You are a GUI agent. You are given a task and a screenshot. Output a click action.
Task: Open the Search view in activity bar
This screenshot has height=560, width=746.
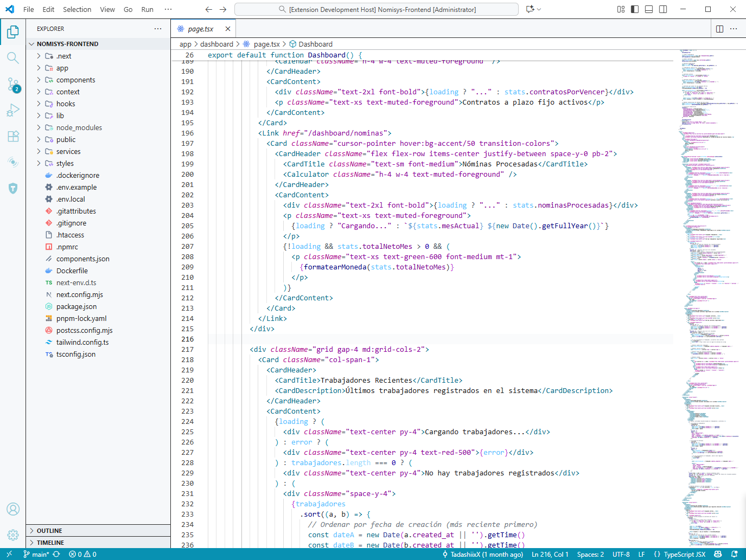[x=13, y=57]
